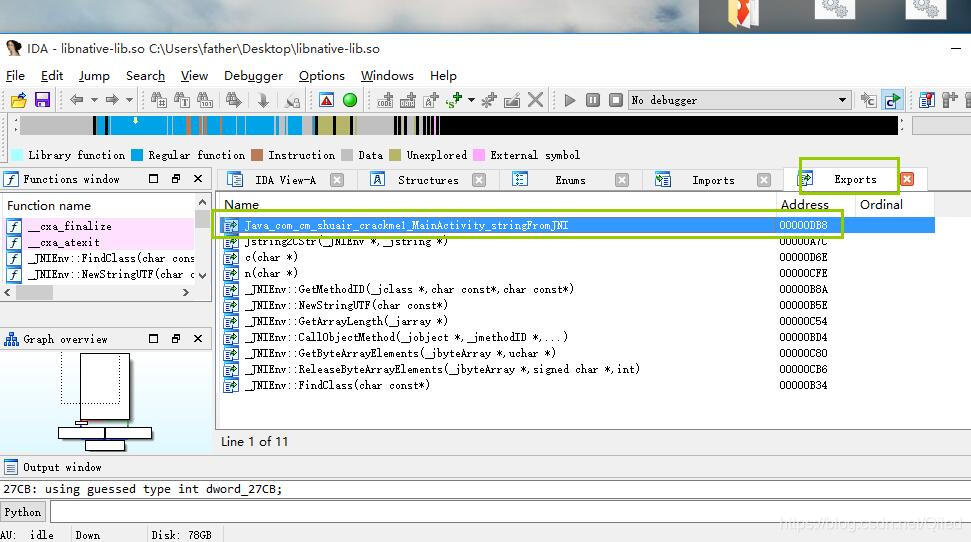This screenshot has height=542, width=971.
Task: Click the search next binoculars arrow icon
Action: click(x=234, y=100)
